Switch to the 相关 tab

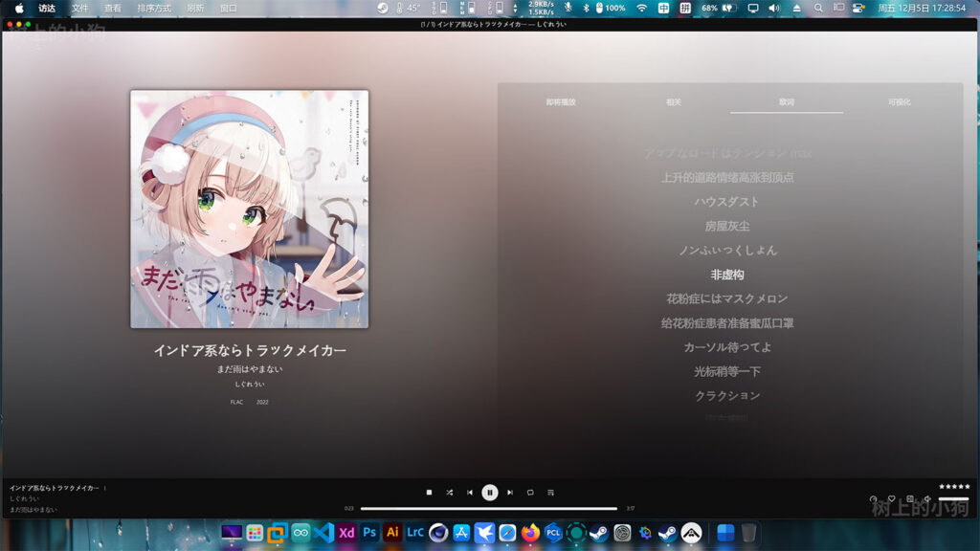674,101
